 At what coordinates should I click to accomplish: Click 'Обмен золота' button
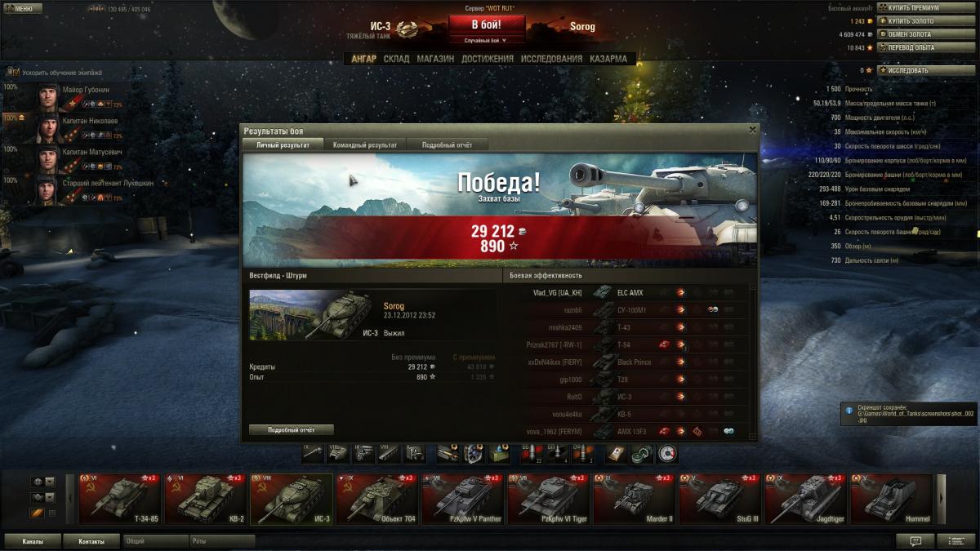click(925, 34)
